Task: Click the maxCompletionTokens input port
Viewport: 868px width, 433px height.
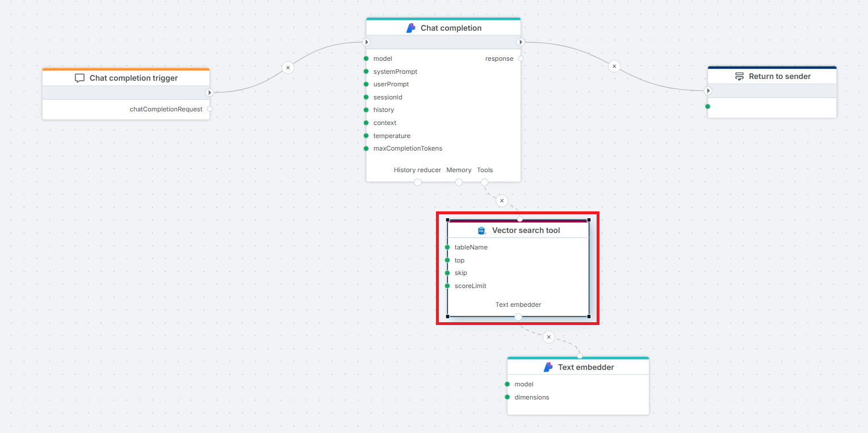Action: [x=366, y=148]
